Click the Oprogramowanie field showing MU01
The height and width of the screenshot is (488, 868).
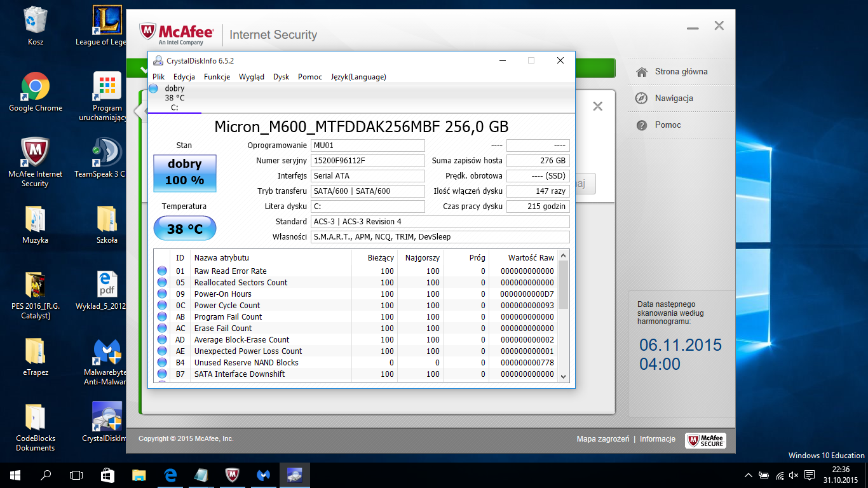pyautogui.click(x=368, y=146)
